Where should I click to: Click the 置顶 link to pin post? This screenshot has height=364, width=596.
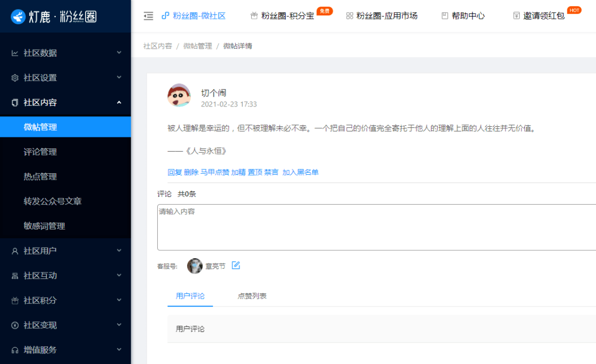(255, 173)
